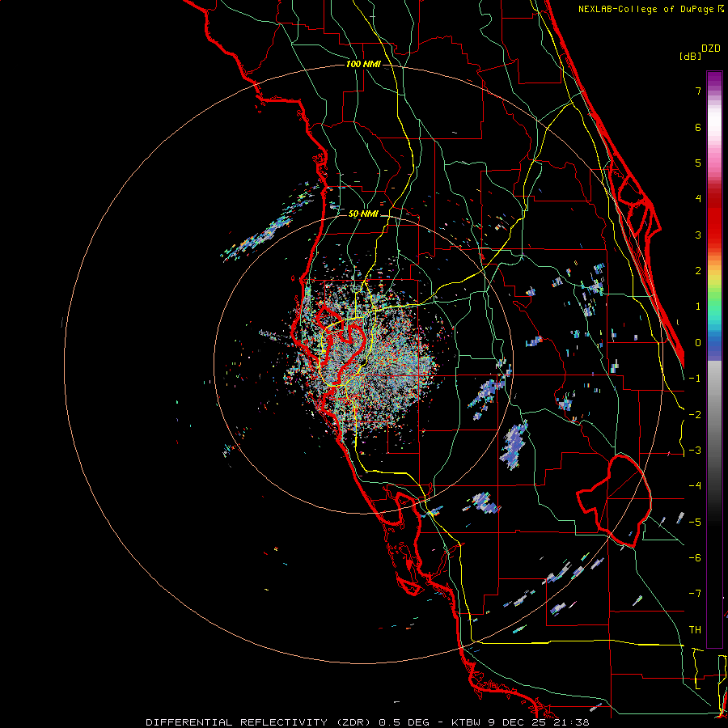Select the 4 dB scale label
This screenshot has width=728, height=728.
(x=698, y=199)
